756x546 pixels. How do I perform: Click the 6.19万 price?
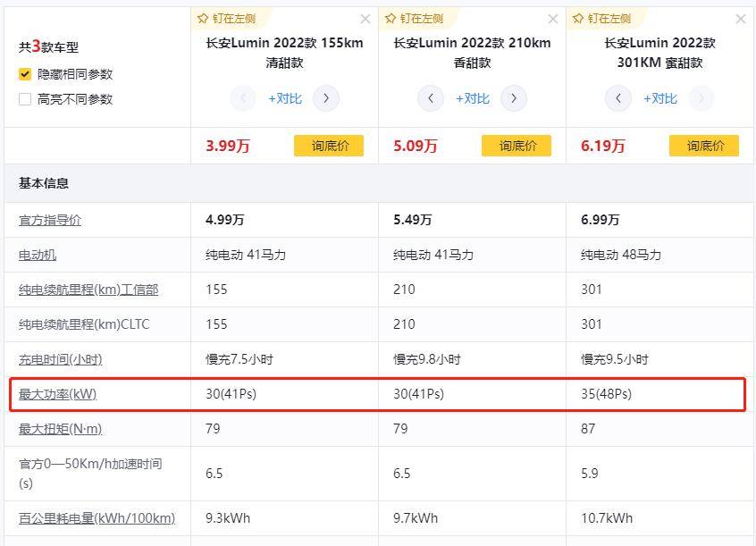(x=602, y=146)
